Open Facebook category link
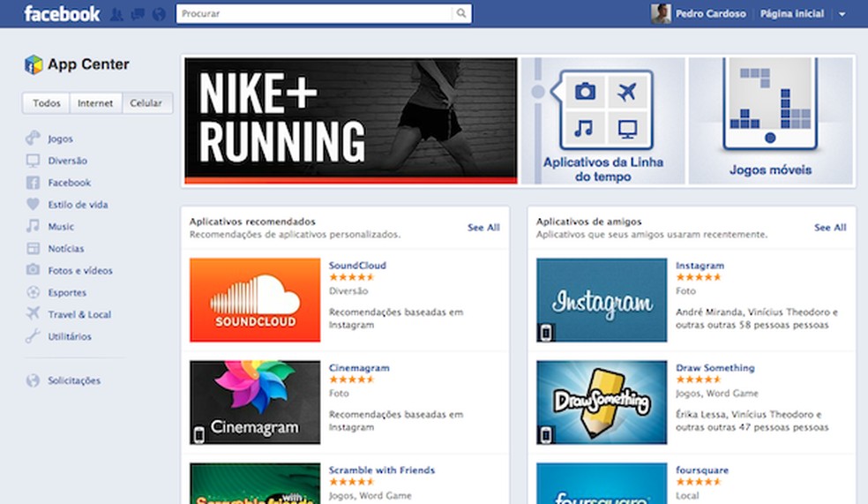Image resolution: width=868 pixels, height=504 pixels. pyautogui.click(x=69, y=182)
